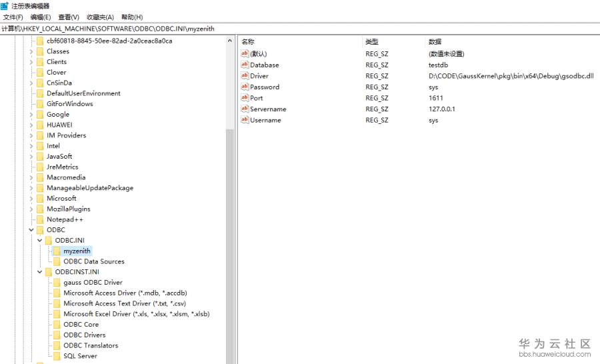Viewport: 600px width, 364px height.
Task: Click the ODBC Core folder icon
Action: pos(57,325)
